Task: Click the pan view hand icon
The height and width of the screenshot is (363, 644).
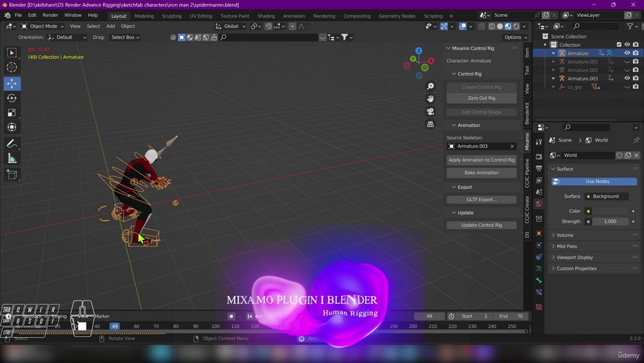Action: tap(430, 99)
